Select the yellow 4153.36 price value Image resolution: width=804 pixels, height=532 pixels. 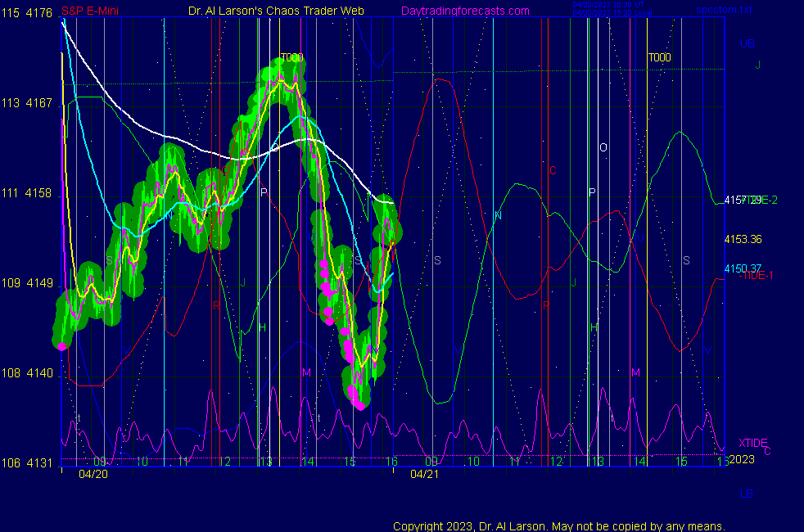coord(743,239)
